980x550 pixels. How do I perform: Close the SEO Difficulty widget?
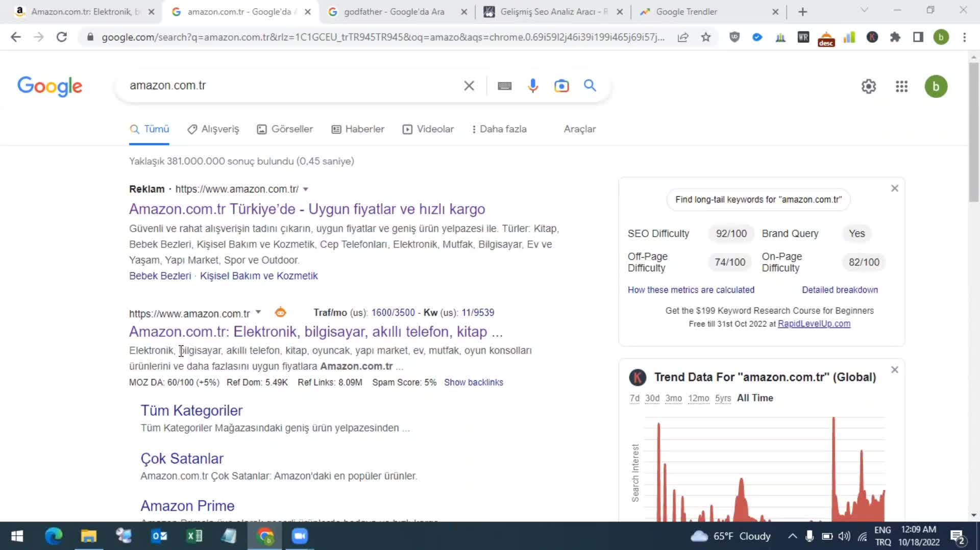pyautogui.click(x=895, y=188)
